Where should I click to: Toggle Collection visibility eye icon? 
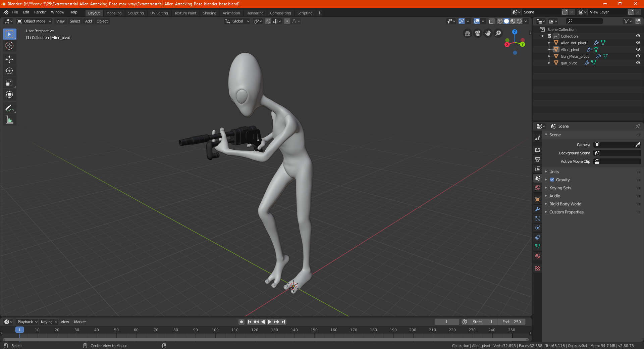[638, 36]
